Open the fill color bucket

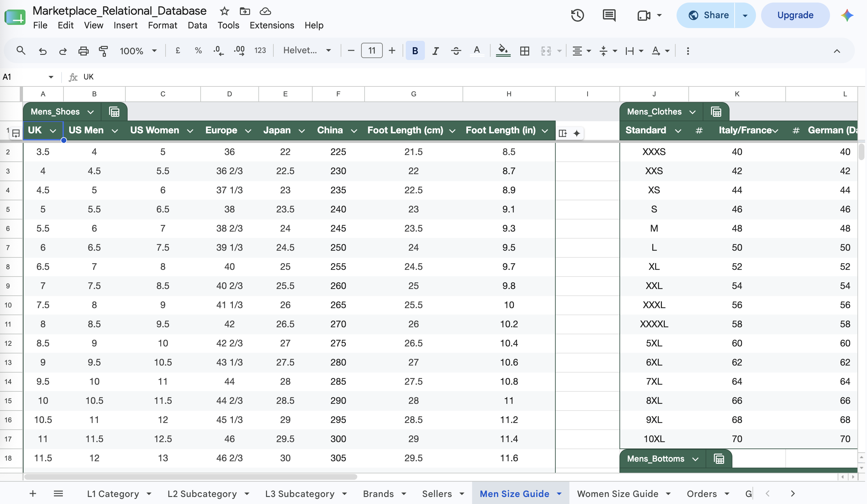pyautogui.click(x=503, y=51)
